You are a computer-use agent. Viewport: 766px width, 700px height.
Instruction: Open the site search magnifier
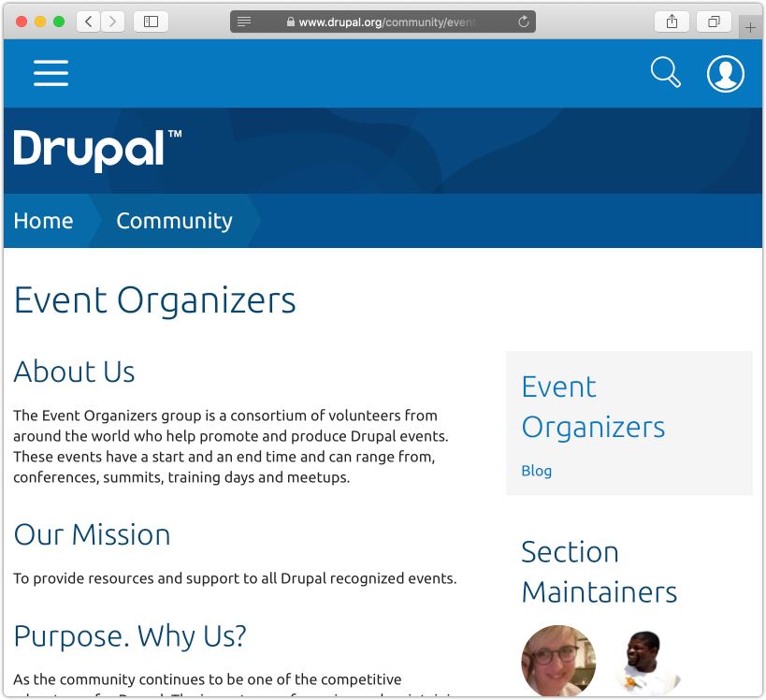pyautogui.click(x=665, y=72)
